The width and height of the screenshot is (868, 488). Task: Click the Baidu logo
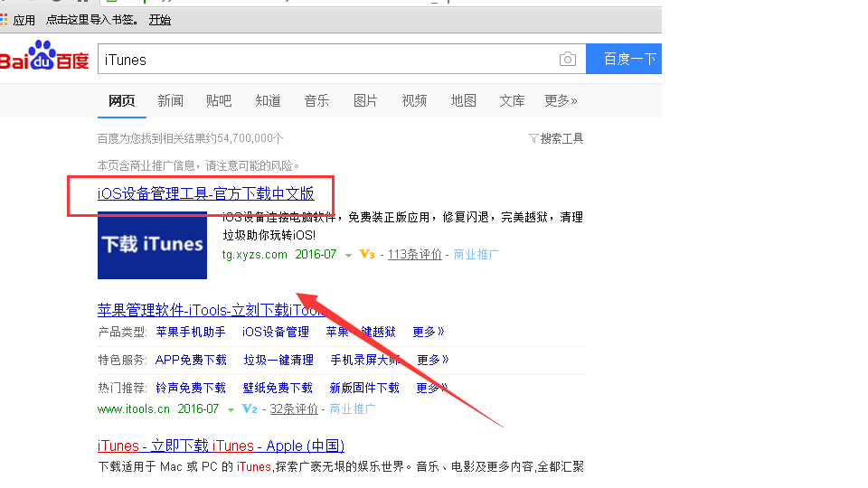pos(44,55)
